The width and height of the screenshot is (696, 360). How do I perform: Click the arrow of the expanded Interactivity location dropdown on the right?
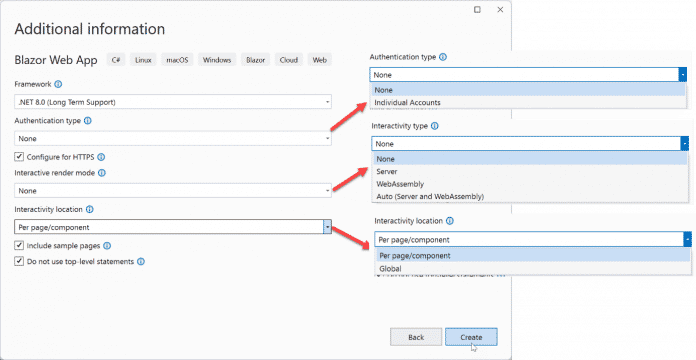tap(688, 239)
